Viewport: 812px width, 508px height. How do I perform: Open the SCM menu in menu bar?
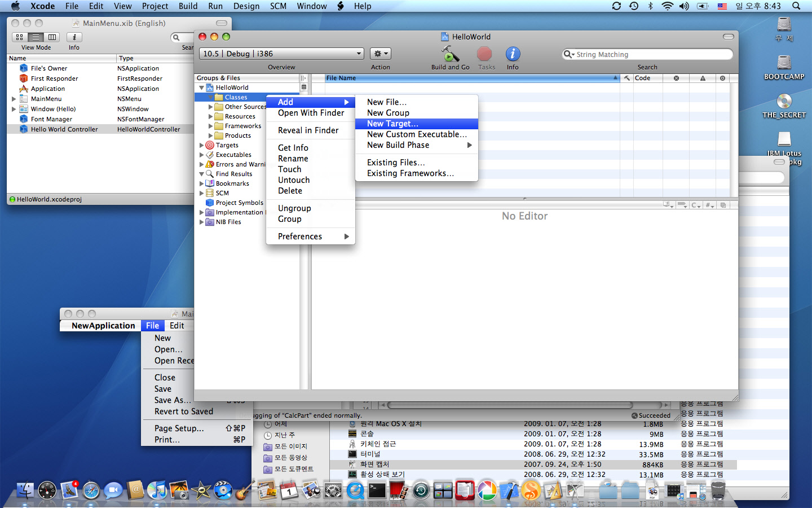[278, 6]
